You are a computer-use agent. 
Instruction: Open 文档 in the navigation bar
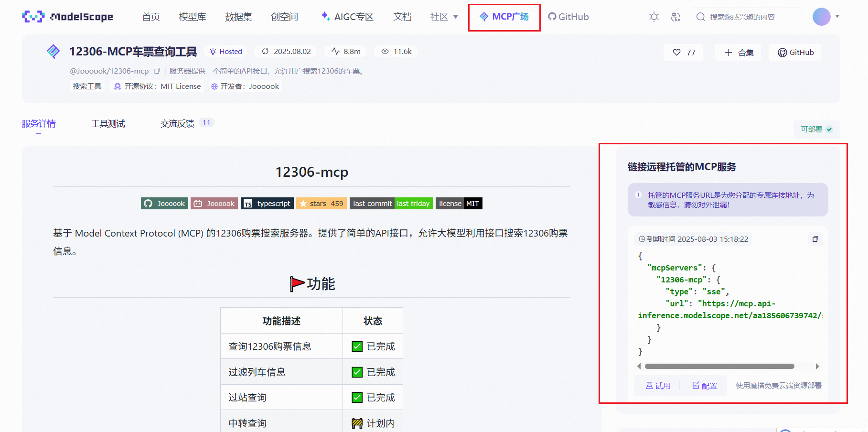tap(402, 17)
